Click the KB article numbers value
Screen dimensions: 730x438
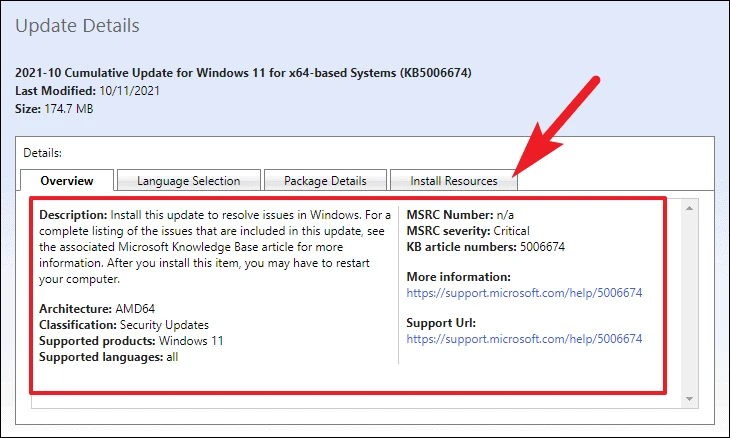[x=542, y=247]
